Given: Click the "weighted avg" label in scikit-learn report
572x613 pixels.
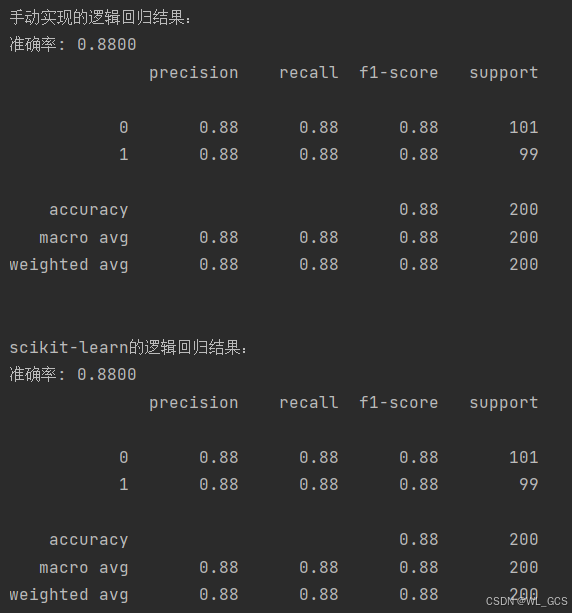Looking at the screenshot, I should pyautogui.click(x=69, y=595).
